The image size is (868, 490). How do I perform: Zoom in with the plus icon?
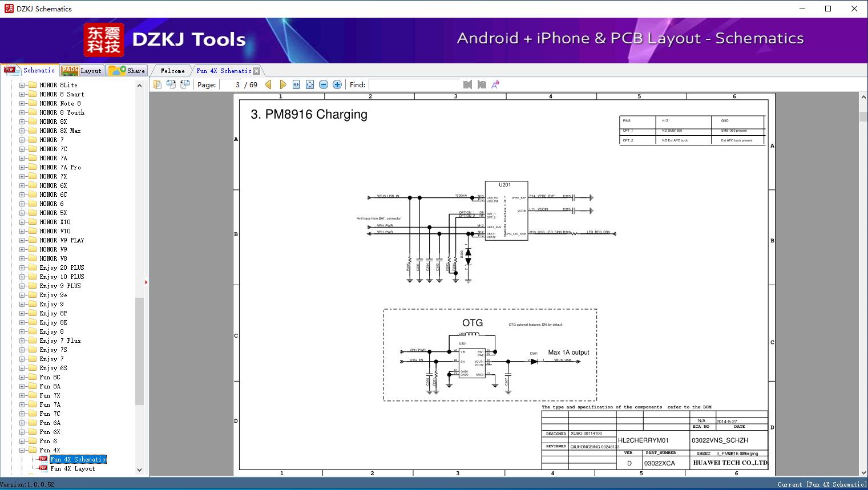[x=337, y=84]
